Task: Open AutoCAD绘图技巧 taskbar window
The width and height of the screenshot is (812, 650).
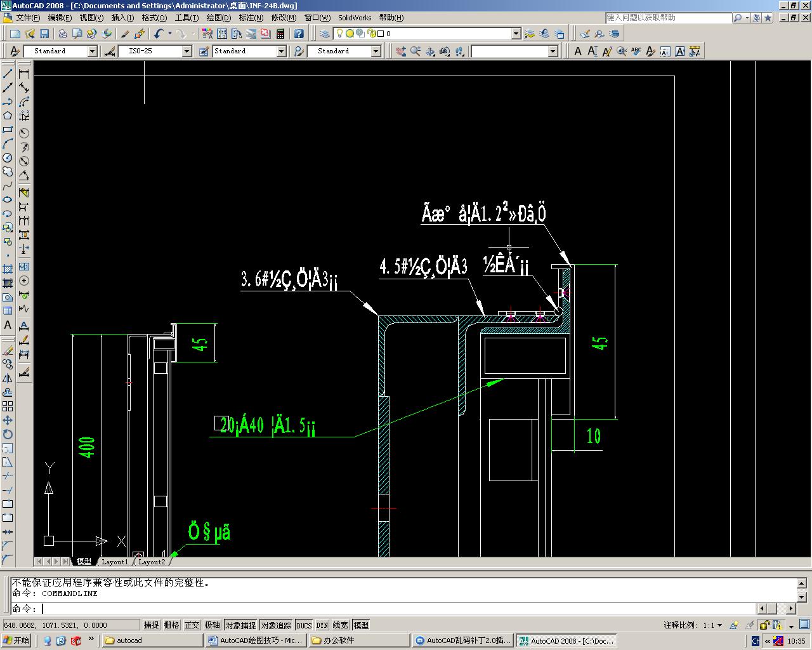Action: (256, 640)
